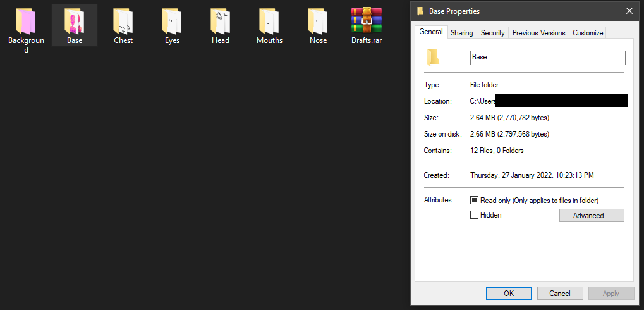Enable the Hidden attribute checkbox
Image resolution: width=644 pixels, height=310 pixels.
[474, 214]
